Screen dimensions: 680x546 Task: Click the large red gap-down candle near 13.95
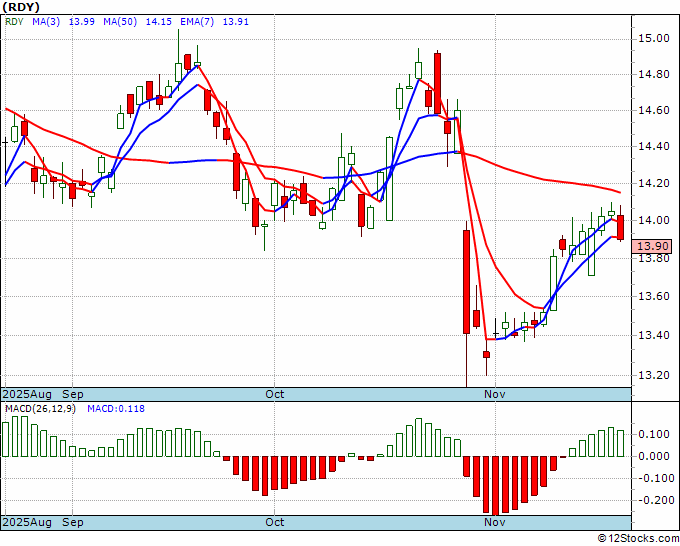tap(467, 282)
